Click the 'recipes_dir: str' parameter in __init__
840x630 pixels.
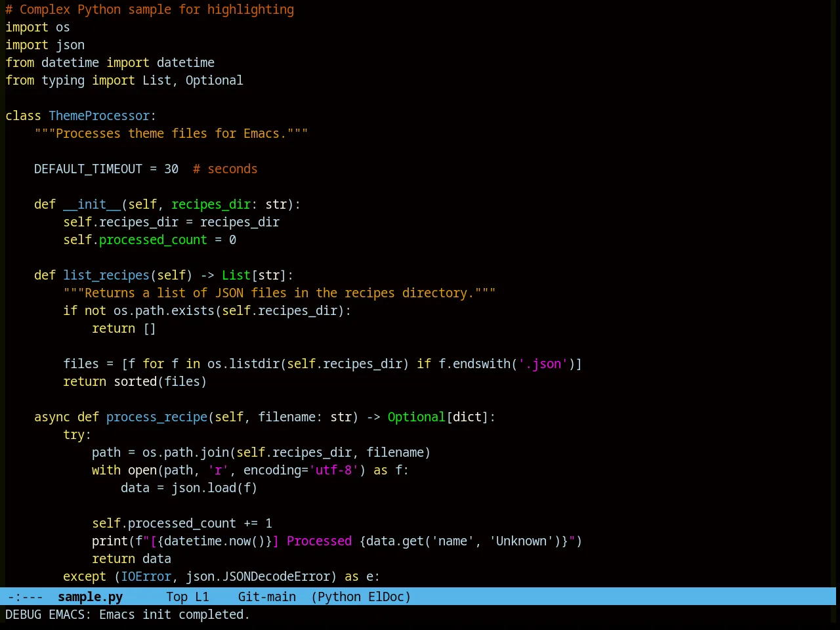coord(229,204)
